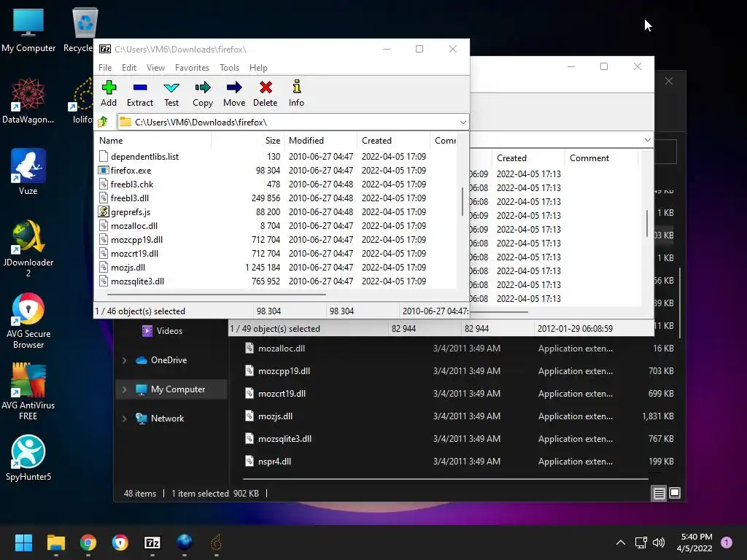Select greprefs.js file
The width and height of the screenshot is (747, 560).
tap(131, 212)
